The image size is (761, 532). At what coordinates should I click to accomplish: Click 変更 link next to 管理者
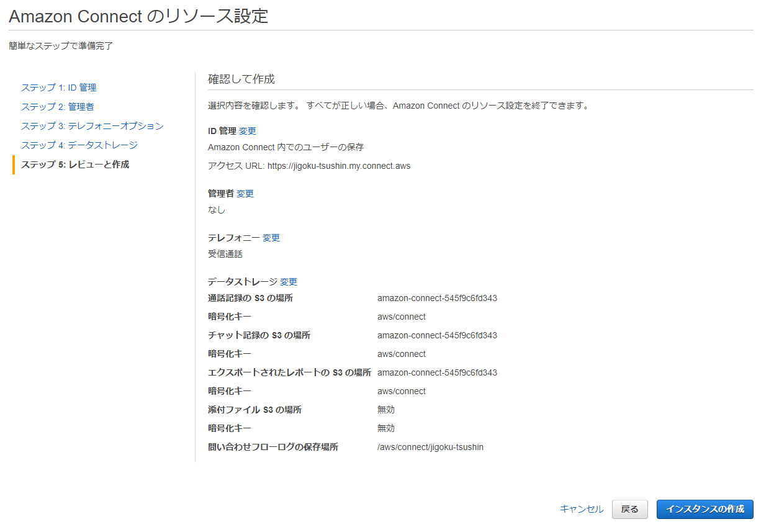tap(245, 194)
